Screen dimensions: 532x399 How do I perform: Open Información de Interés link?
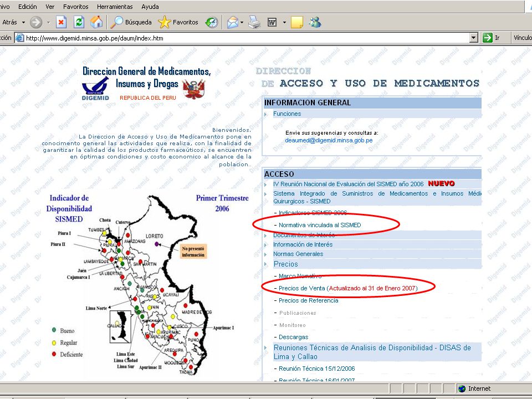(x=303, y=244)
